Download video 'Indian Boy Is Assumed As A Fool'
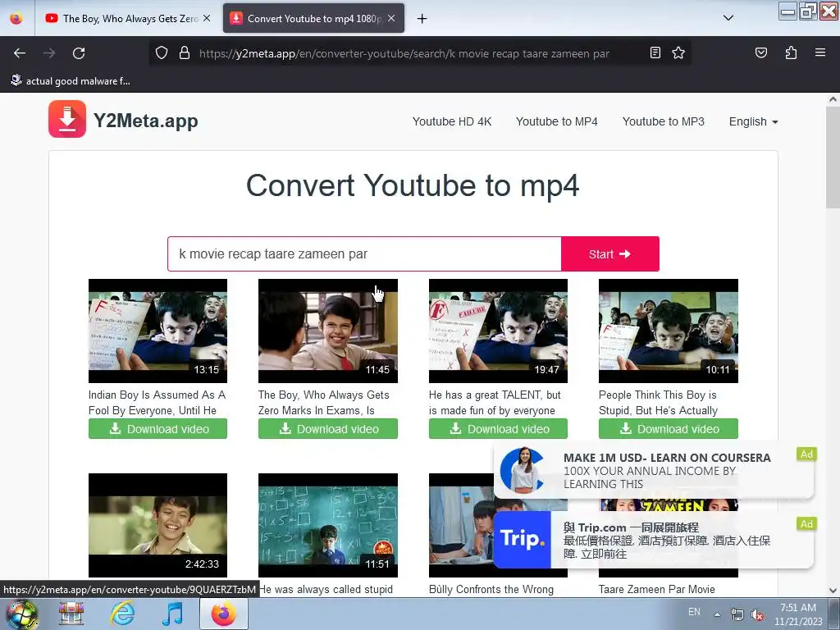 coord(157,428)
